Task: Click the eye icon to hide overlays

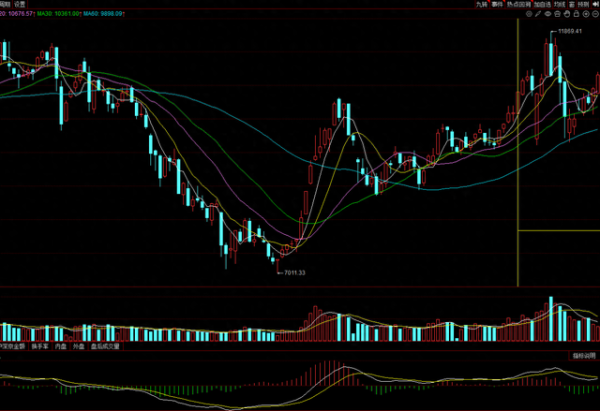Action: pyautogui.click(x=547, y=14)
